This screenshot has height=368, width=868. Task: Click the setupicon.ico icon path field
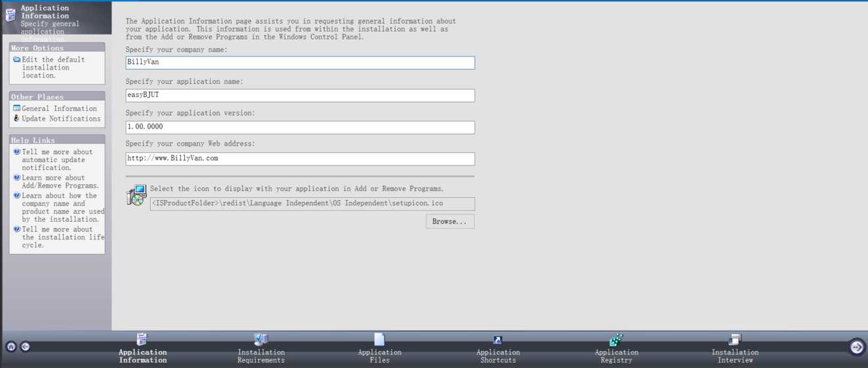point(313,204)
